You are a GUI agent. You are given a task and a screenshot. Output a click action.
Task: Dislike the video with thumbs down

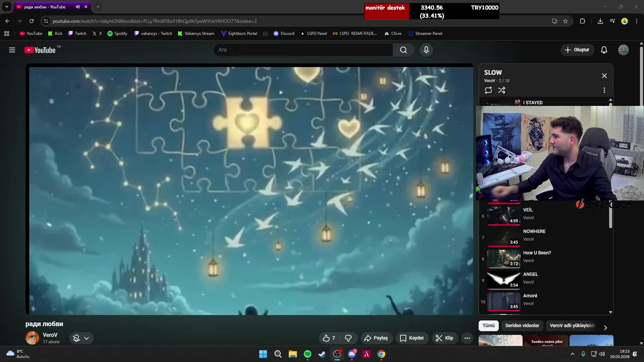[348, 338]
